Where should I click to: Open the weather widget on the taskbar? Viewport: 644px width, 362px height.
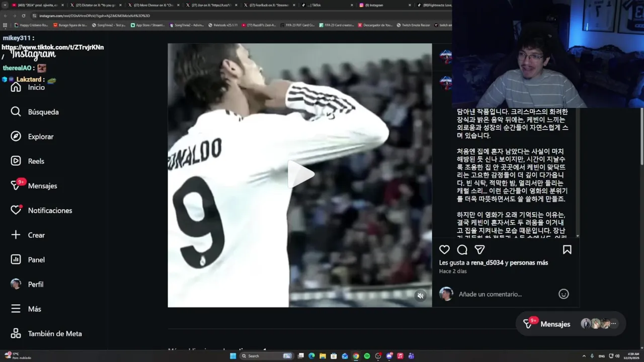(18, 356)
